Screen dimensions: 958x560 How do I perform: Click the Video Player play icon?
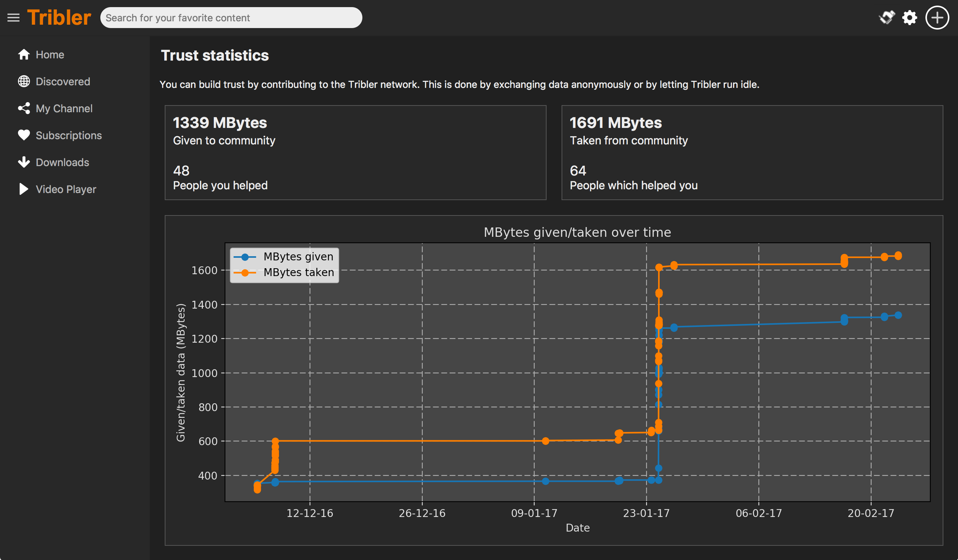[x=24, y=189]
